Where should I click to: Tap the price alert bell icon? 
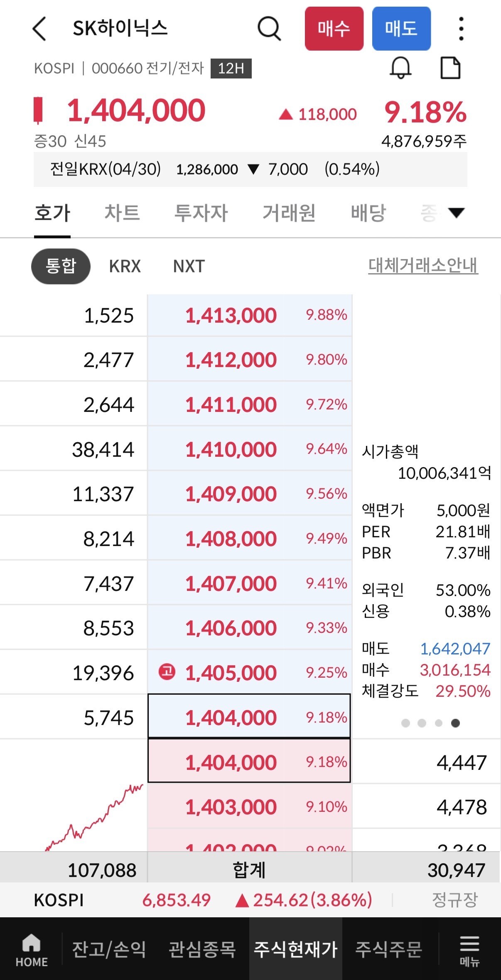pos(401,68)
